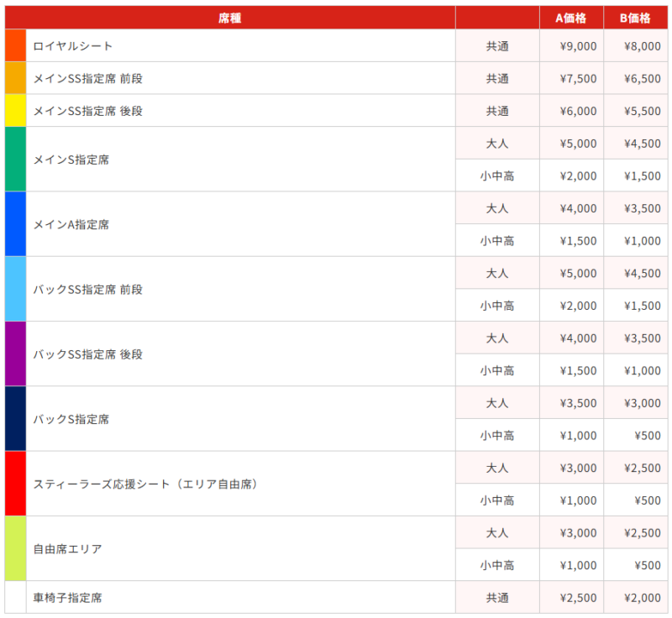Click the red swatch beside スティーラーズ応援シート
672x618 pixels.
[15, 484]
